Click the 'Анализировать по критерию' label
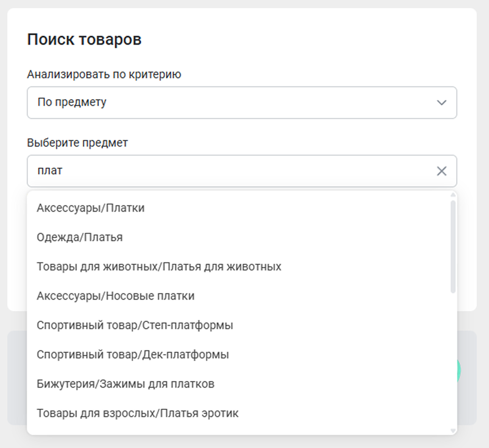Image resolution: width=489 pixels, height=448 pixels. [x=104, y=75]
